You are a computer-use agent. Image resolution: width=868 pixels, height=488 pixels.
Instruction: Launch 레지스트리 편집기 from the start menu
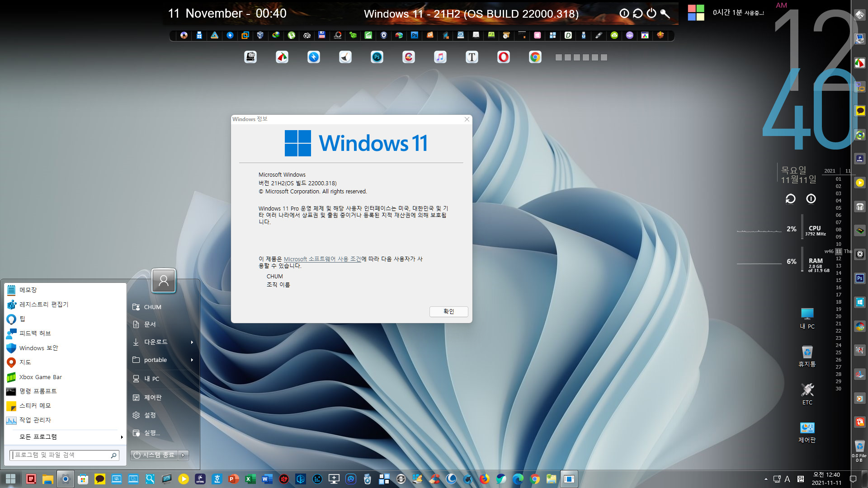click(65, 305)
